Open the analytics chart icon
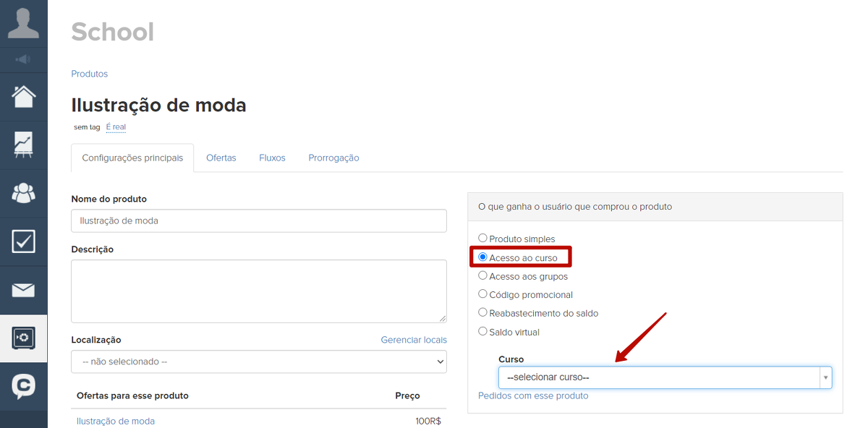 [x=23, y=145]
